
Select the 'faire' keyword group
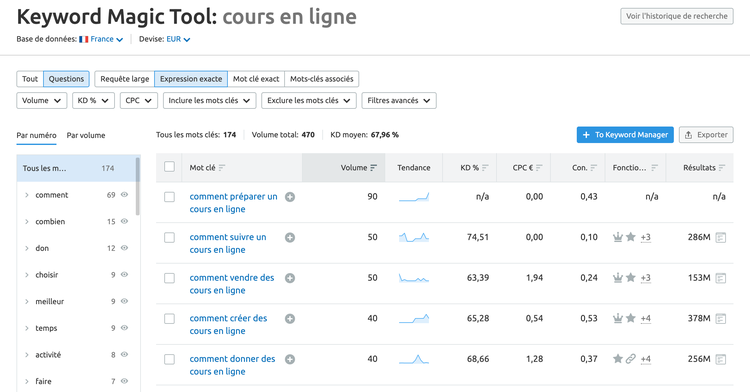point(43,381)
